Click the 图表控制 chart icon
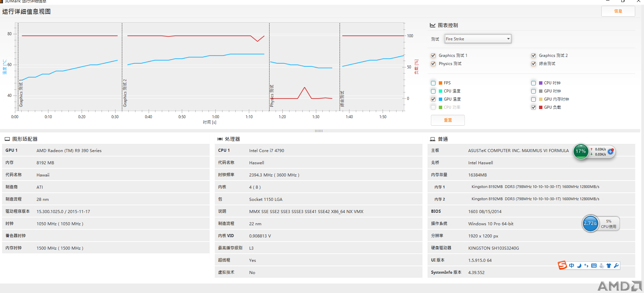This screenshot has height=293, width=644. pos(432,25)
